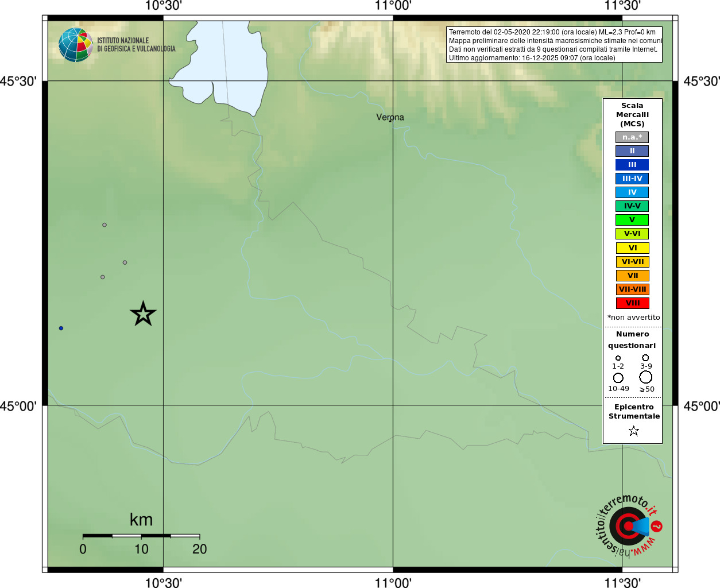Click the 1-2 questionnaires circle in legend

pyautogui.click(x=618, y=358)
